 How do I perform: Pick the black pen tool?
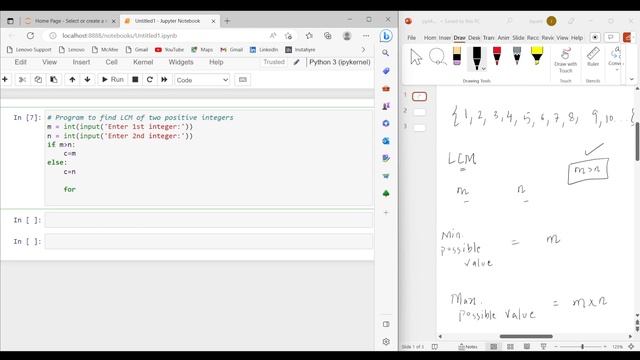476,57
